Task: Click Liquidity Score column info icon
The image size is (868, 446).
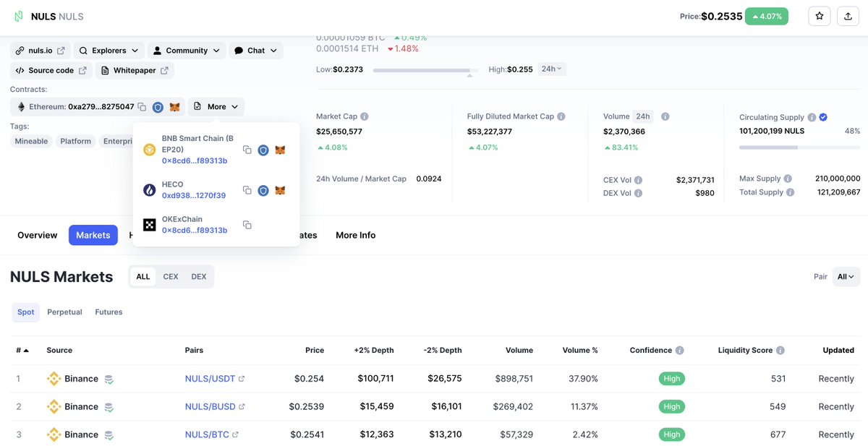Action: click(x=780, y=351)
